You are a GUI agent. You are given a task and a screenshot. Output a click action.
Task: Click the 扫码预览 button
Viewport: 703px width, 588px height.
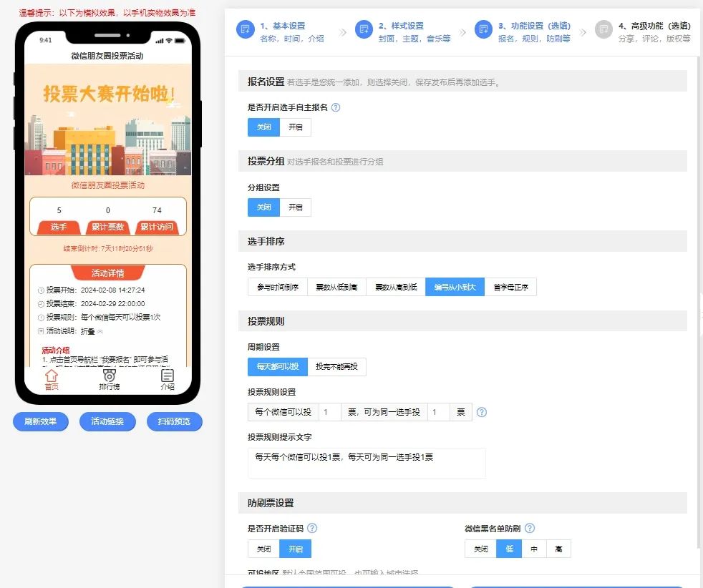[174, 422]
